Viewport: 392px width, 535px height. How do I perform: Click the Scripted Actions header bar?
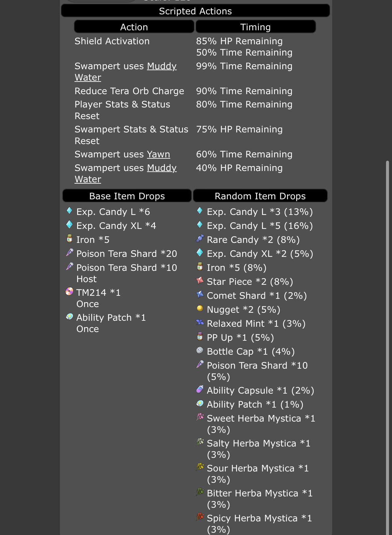click(196, 11)
